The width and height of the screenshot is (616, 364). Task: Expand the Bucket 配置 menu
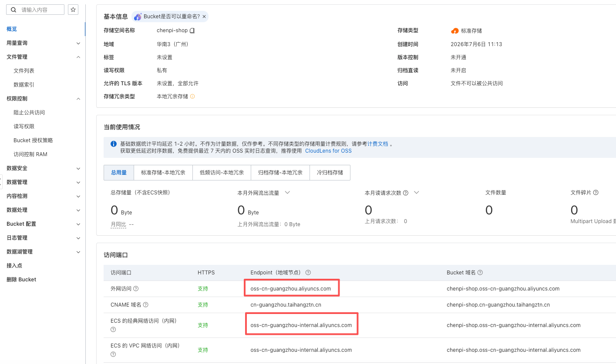pyautogui.click(x=78, y=224)
